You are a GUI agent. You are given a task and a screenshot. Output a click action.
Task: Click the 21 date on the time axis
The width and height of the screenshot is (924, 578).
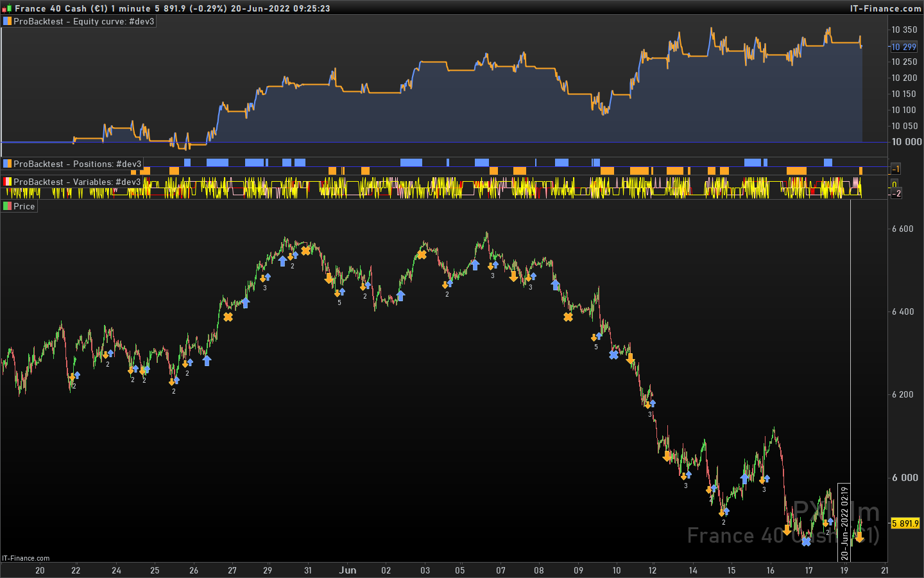(x=885, y=570)
